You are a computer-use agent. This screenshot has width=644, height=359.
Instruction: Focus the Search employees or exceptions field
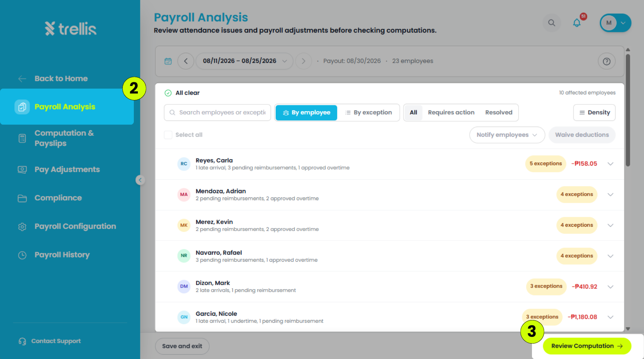click(x=217, y=113)
